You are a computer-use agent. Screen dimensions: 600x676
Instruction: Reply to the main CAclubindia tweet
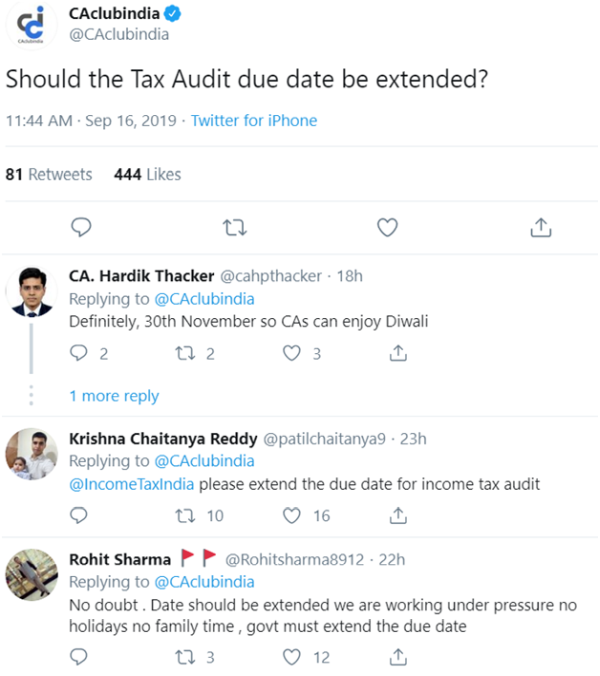click(x=83, y=228)
